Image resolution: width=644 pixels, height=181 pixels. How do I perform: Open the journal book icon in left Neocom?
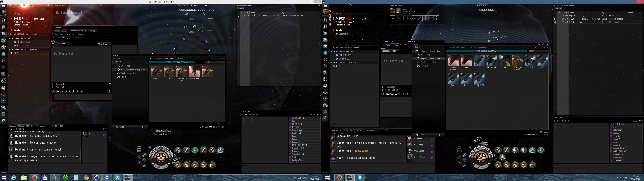[x=4, y=87]
